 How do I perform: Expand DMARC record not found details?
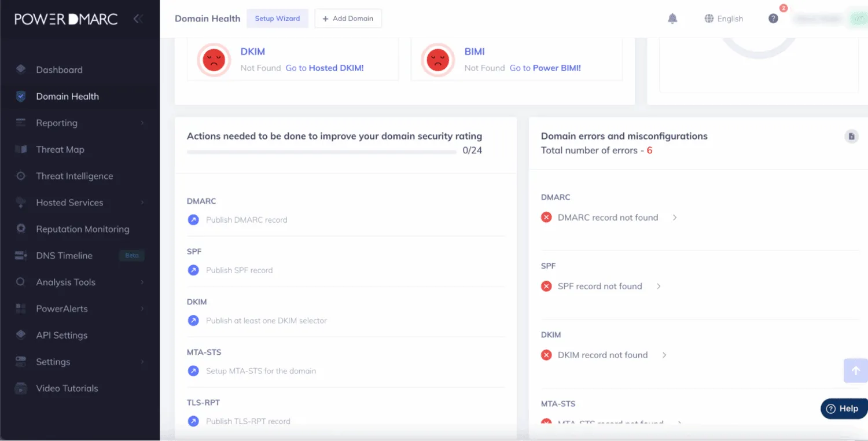[675, 218]
